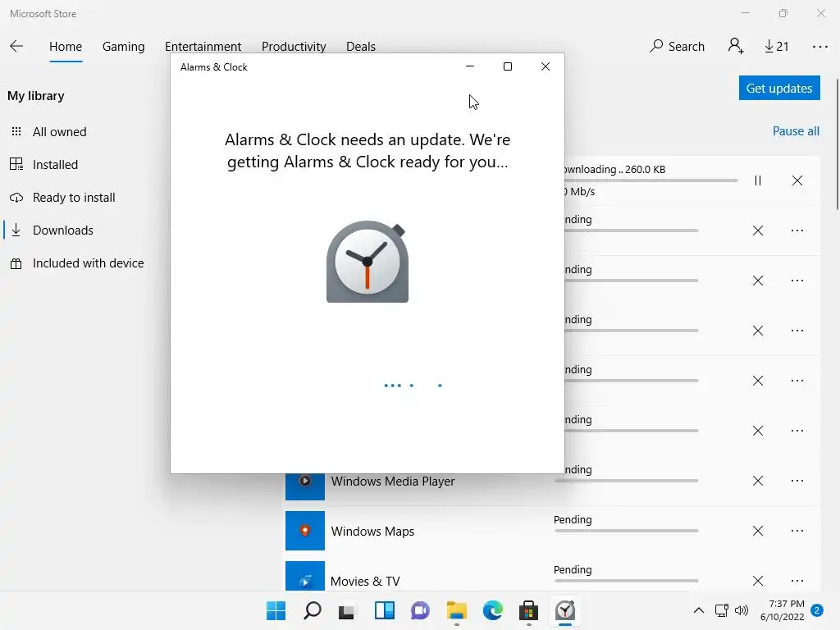Open the volume tray icon
840x630 pixels.
(x=742, y=610)
